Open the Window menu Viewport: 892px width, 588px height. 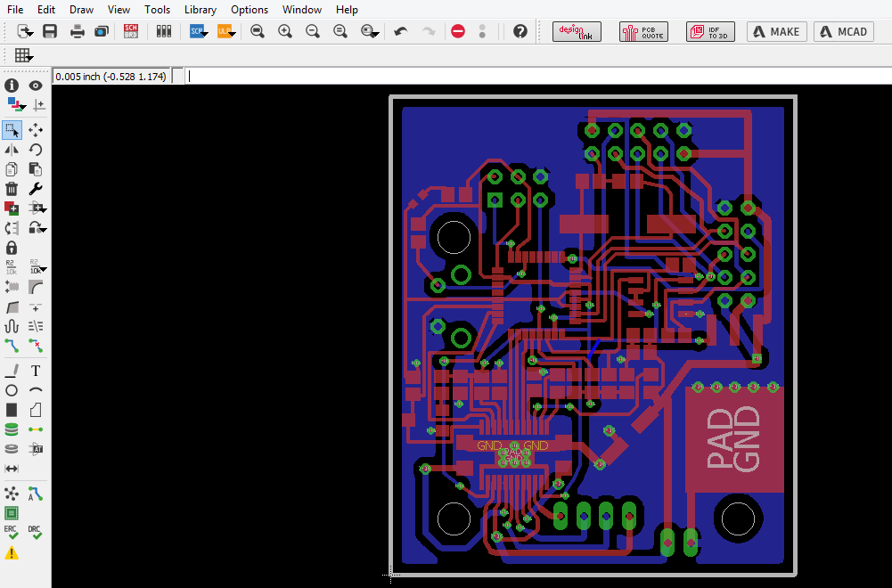click(301, 10)
